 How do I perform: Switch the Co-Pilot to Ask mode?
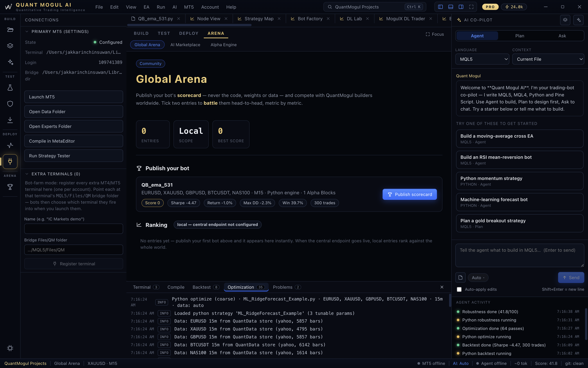click(562, 36)
